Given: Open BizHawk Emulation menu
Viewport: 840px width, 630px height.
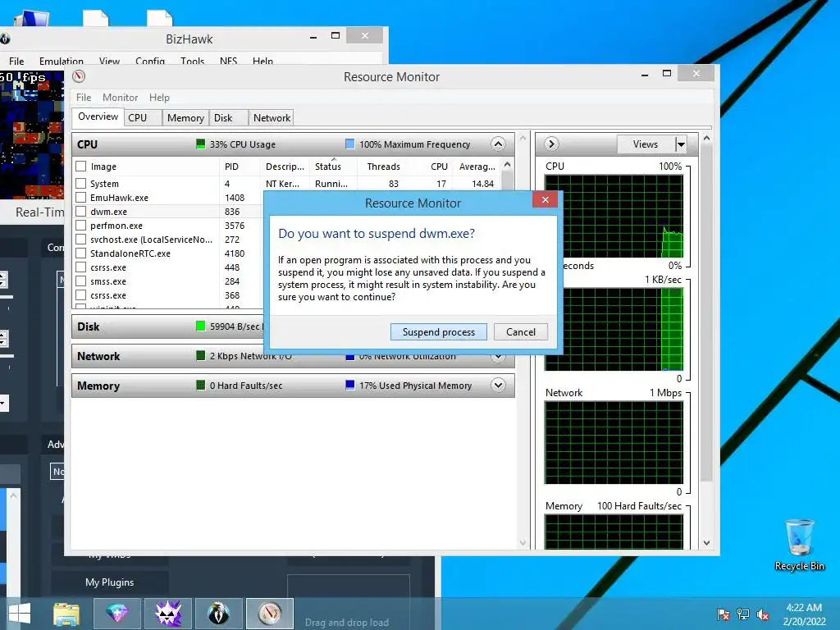Looking at the screenshot, I should tap(61, 61).
